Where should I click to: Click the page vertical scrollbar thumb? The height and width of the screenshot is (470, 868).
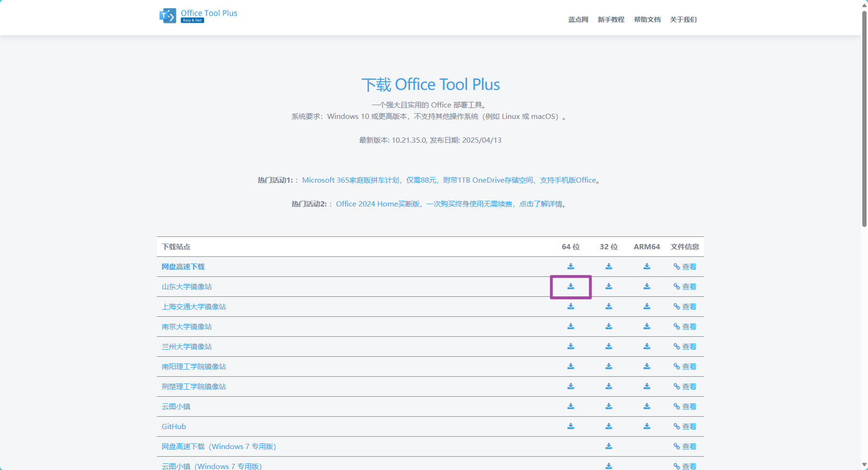coord(864,118)
